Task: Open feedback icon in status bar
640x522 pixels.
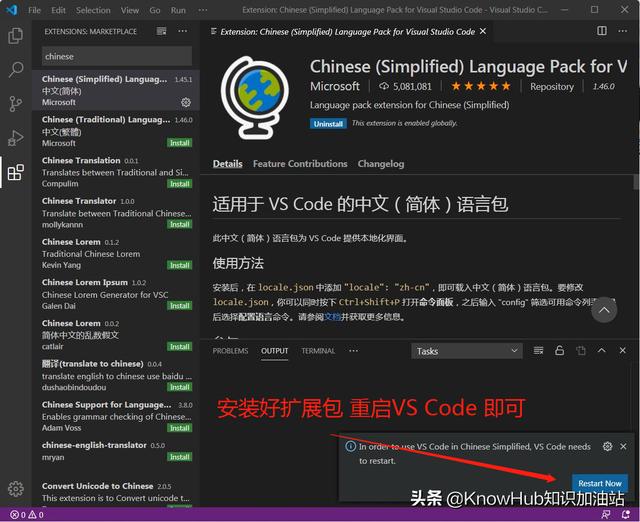Action: [606, 515]
